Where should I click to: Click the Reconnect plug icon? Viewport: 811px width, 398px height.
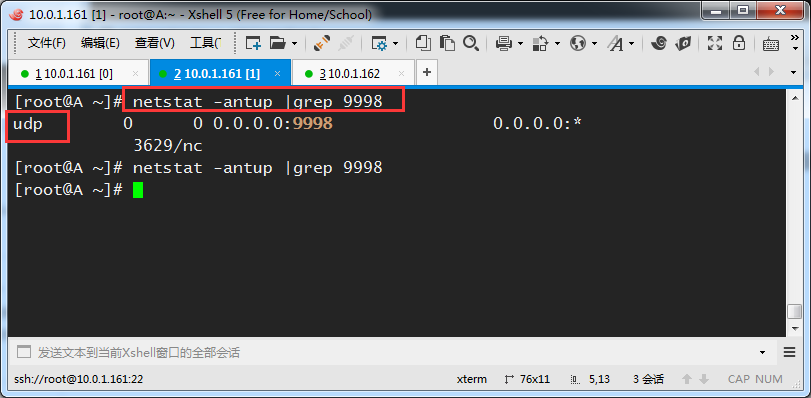[x=322, y=43]
